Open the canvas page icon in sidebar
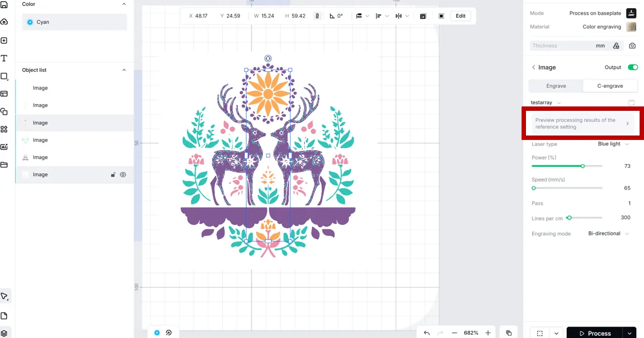The image size is (644, 338). (x=4, y=316)
